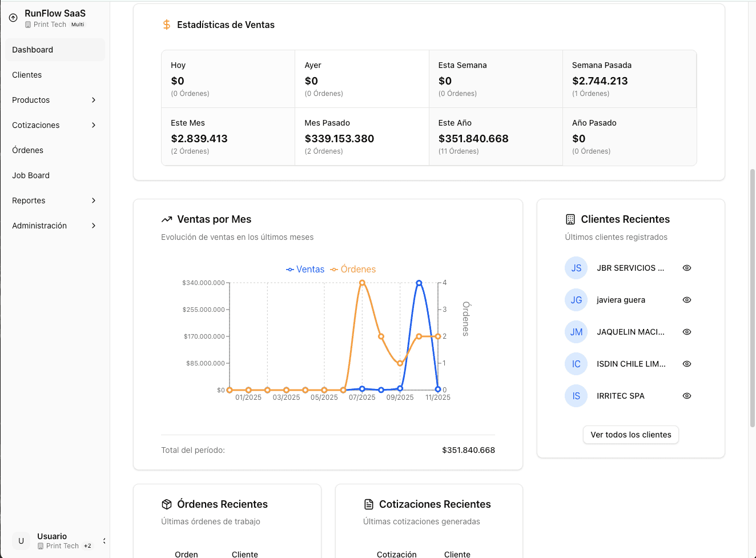
Task: View JBR SERVICIOS client via eye icon
Action: 687,268
